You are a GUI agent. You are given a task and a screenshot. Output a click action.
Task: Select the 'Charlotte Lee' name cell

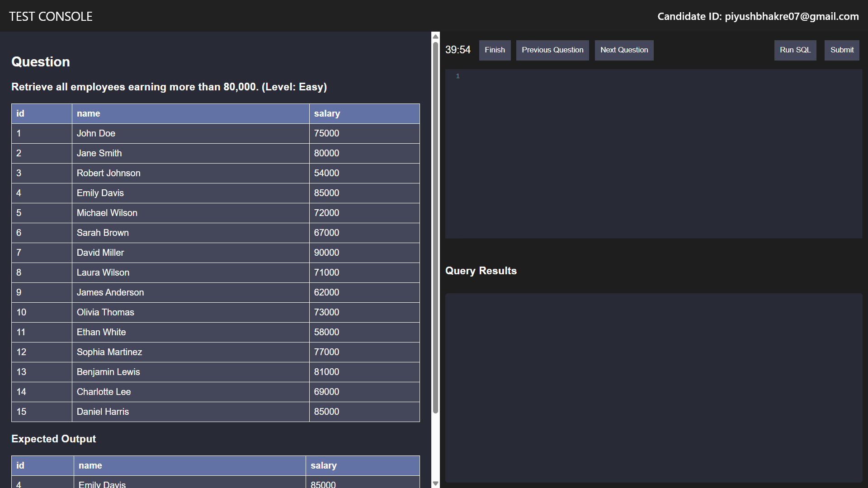click(x=191, y=392)
